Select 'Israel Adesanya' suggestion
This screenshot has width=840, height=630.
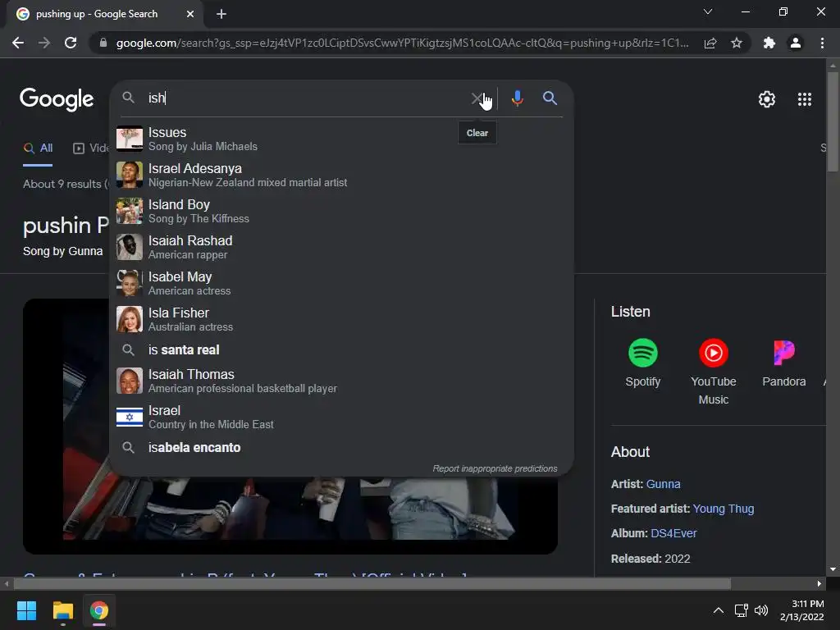[x=342, y=175]
